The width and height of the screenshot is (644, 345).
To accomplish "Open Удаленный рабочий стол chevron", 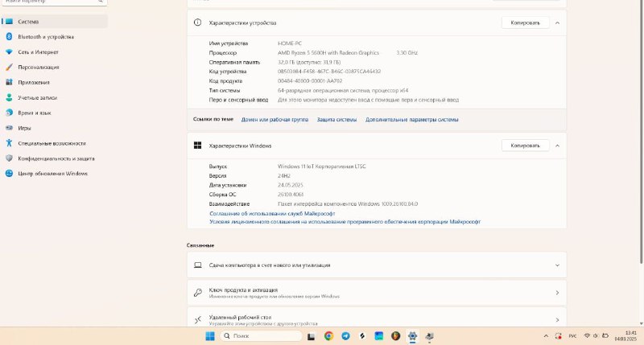I will point(557,319).
